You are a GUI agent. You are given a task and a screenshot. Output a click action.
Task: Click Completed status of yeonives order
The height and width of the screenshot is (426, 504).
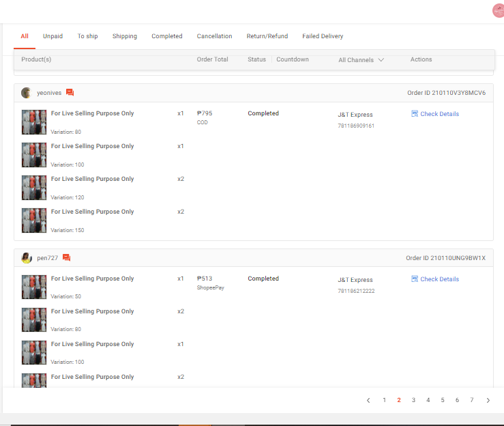[263, 113]
